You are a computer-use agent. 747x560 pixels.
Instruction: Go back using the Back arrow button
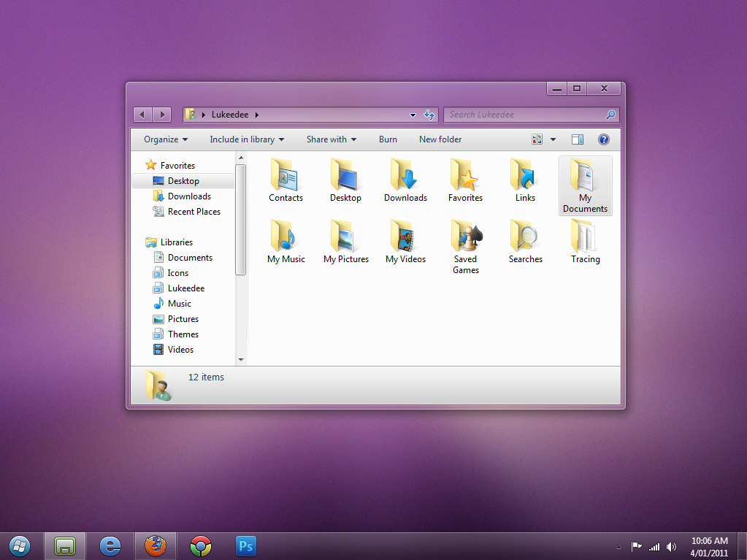(143, 115)
